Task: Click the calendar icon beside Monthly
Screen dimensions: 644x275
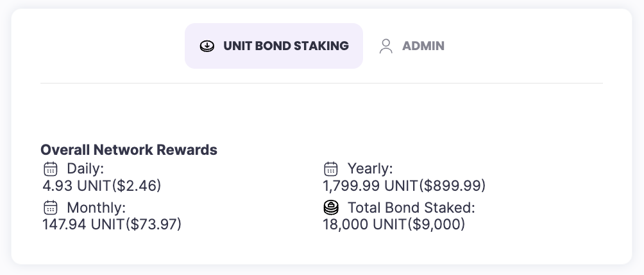Action: (51, 208)
